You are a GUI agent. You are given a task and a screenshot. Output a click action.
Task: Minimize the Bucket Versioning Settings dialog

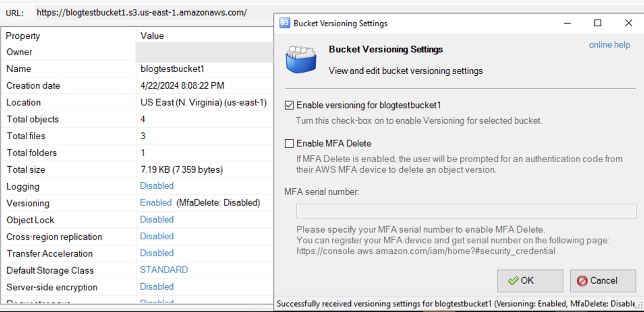[567, 23]
